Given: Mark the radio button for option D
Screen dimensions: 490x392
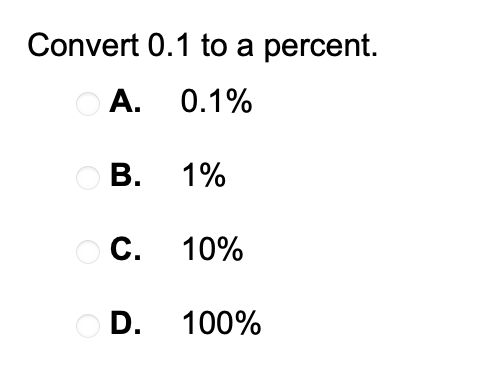Looking at the screenshot, I should (x=88, y=326).
